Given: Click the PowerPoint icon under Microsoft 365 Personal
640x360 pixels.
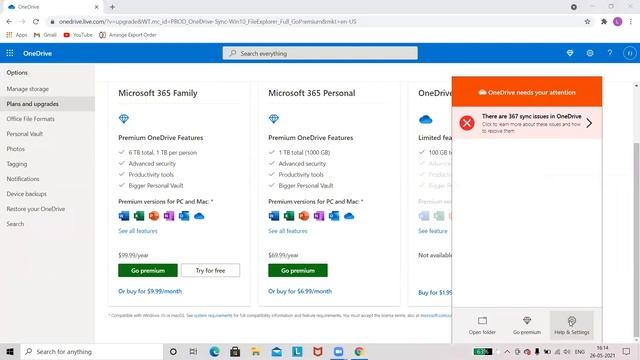Looking at the screenshot, I should tap(304, 216).
